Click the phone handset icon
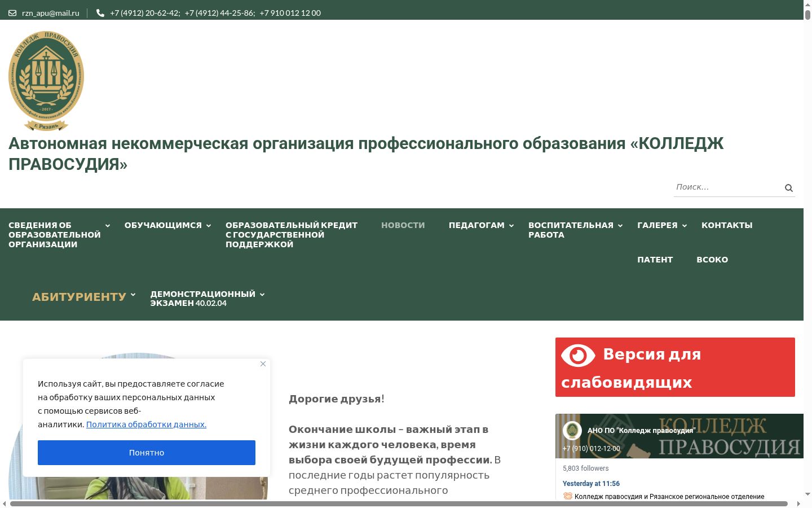 (x=100, y=13)
